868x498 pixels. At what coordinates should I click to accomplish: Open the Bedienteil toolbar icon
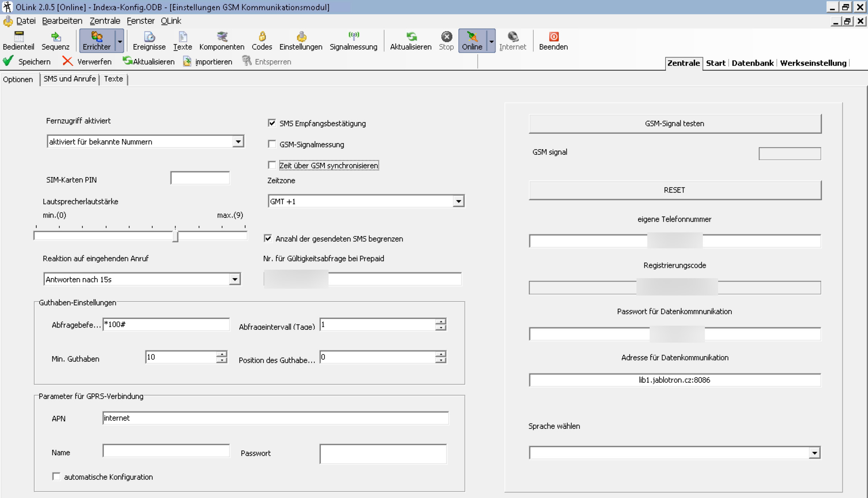(x=18, y=40)
